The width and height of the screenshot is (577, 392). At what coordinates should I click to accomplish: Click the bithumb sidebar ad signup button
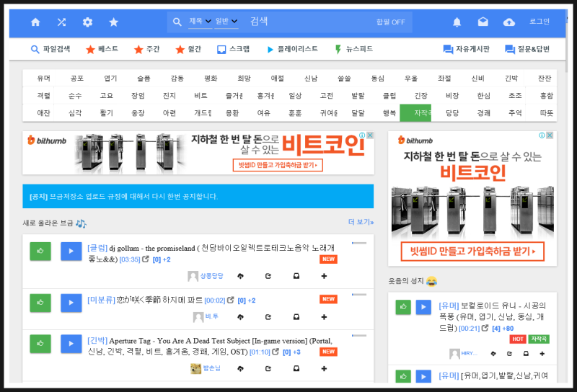point(472,251)
